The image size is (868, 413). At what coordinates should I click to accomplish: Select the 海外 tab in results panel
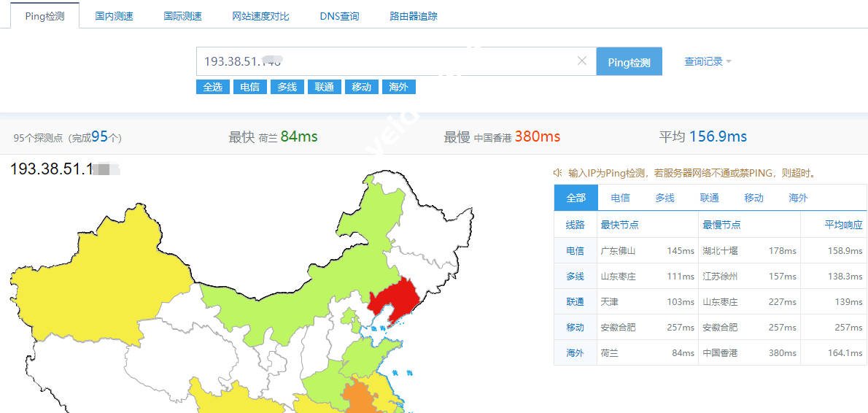coord(798,198)
